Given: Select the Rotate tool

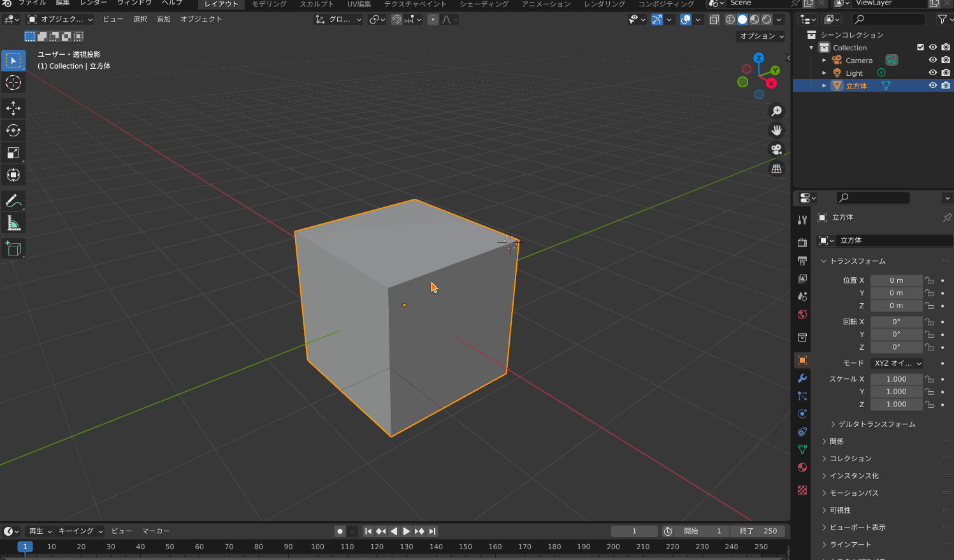Looking at the screenshot, I should coord(13,131).
